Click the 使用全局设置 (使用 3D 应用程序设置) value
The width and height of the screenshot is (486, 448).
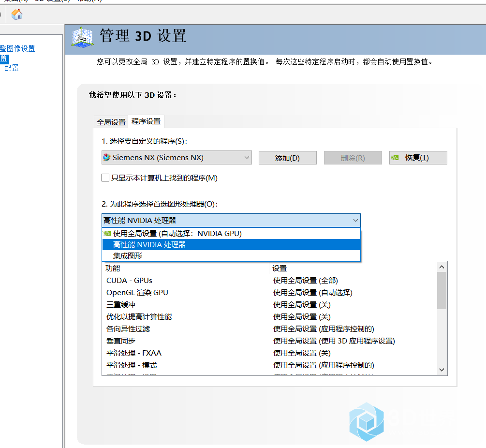pos(334,341)
